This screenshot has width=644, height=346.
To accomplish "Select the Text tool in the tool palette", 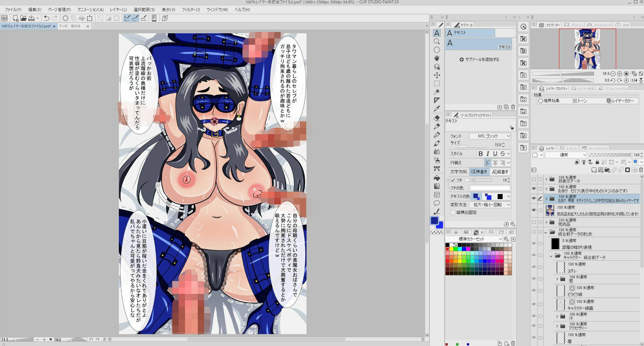I will [436, 33].
